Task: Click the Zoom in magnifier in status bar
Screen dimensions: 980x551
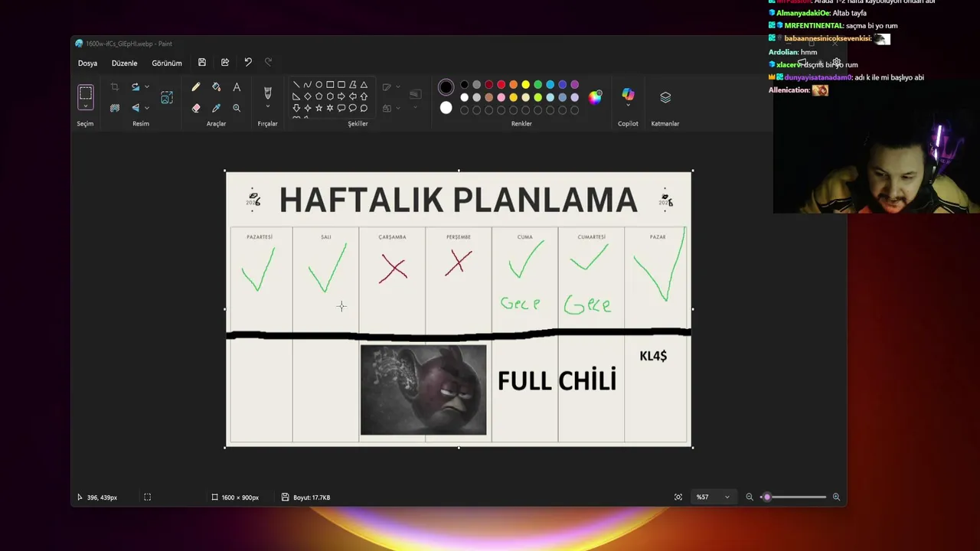Action: pyautogui.click(x=836, y=497)
